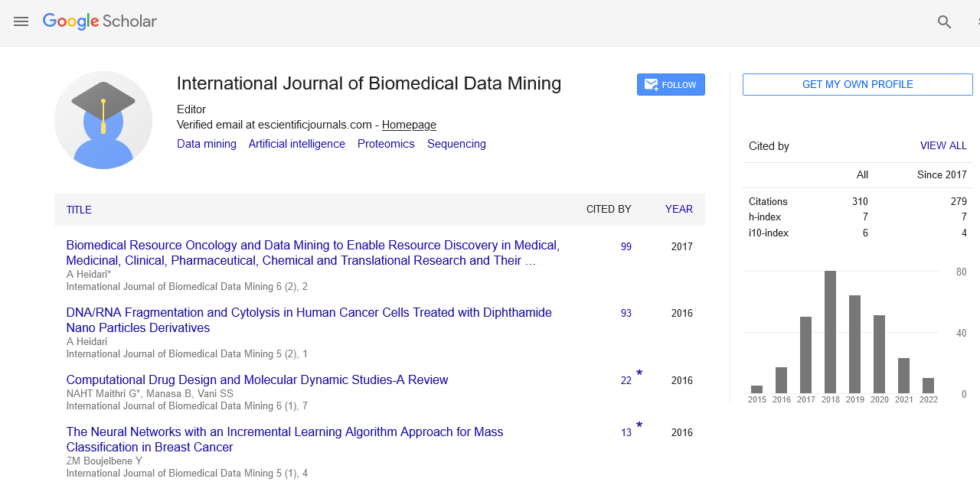980x482 pixels.
Task: Click the 2018 bar in citations chart
Action: [830, 332]
